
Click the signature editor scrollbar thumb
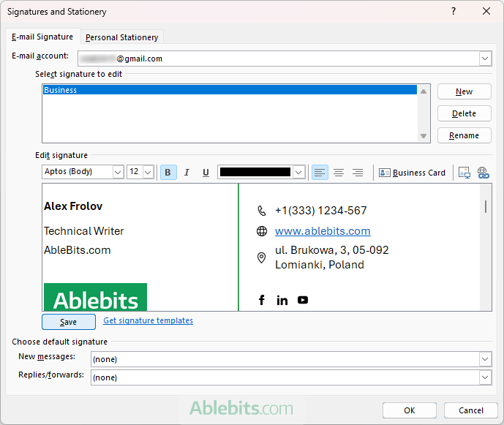coord(486,206)
